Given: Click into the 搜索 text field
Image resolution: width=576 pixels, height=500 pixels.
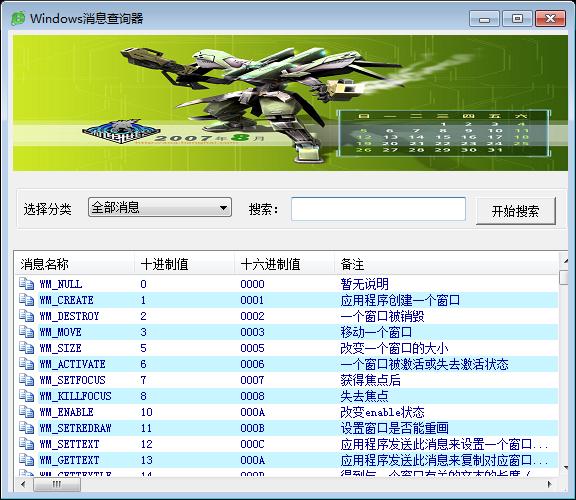Looking at the screenshot, I should pyautogui.click(x=378, y=209).
